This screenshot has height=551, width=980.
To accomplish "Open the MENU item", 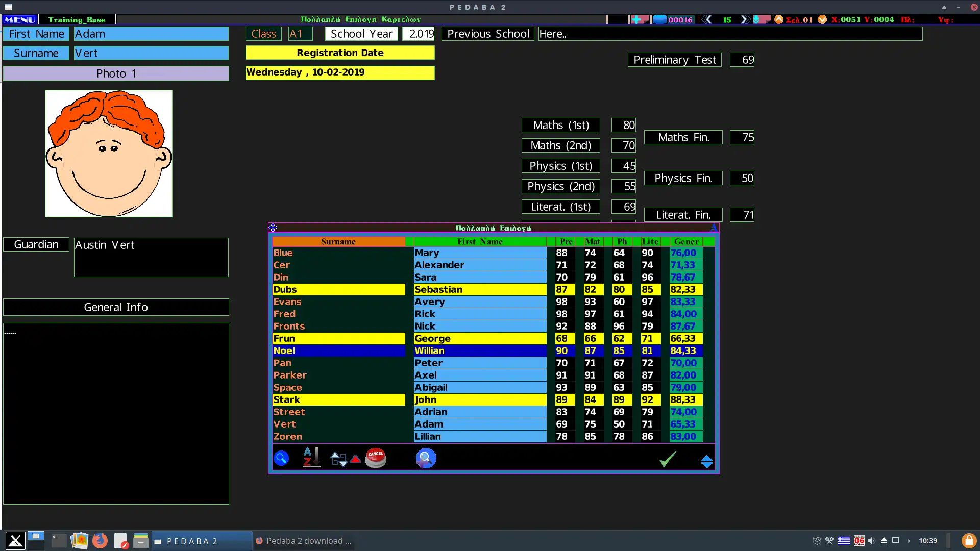I will [20, 19].
